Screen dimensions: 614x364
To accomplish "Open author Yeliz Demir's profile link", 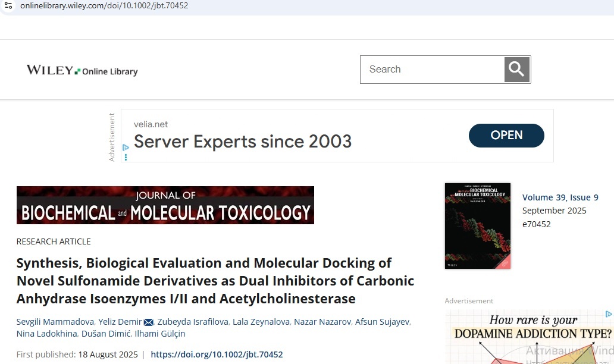I will click(x=120, y=322).
